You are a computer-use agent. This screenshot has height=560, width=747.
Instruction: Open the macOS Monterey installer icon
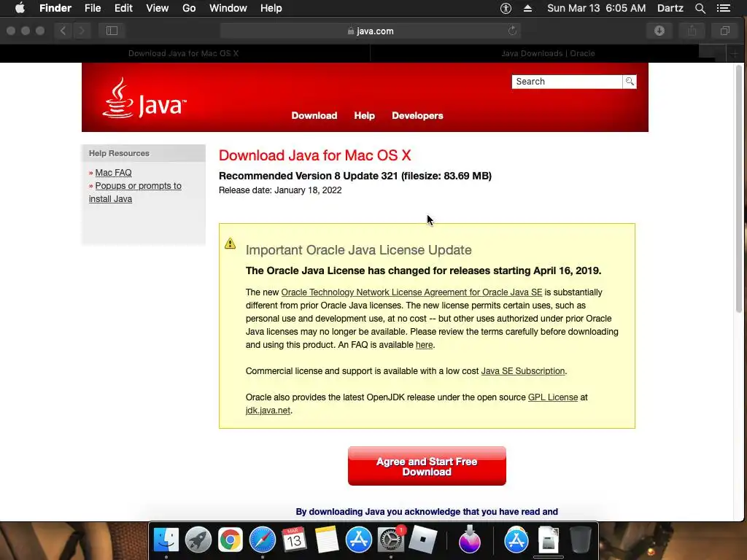click(469, 540)
